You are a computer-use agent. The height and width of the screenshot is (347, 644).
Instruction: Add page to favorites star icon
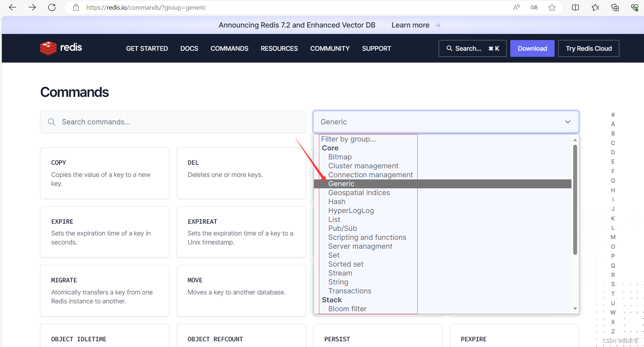(x=552, y=8)
